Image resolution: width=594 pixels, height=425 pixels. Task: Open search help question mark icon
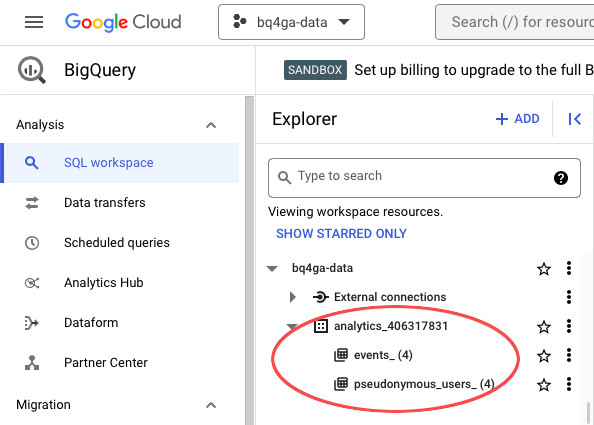coord(561,178)
